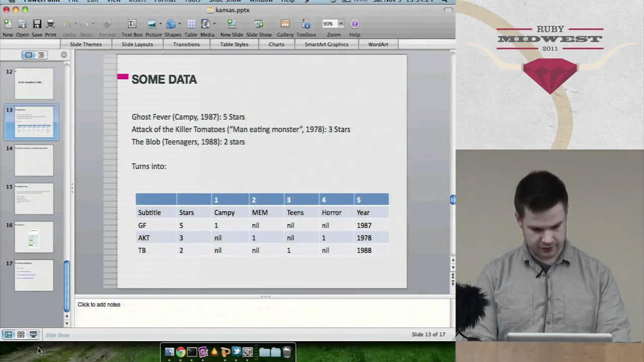This screenshot has width=644, height=362.
Task: Open the Zoom percentage dropdown arrow
Action: (341, 24)
